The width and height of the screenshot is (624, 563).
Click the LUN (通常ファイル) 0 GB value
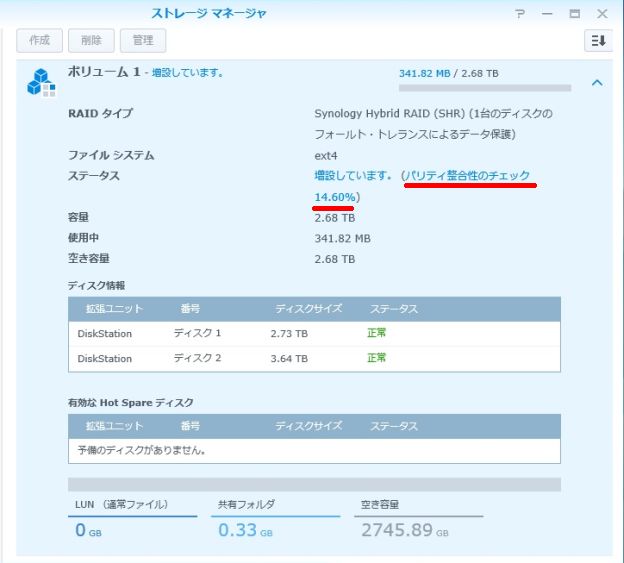88,530
